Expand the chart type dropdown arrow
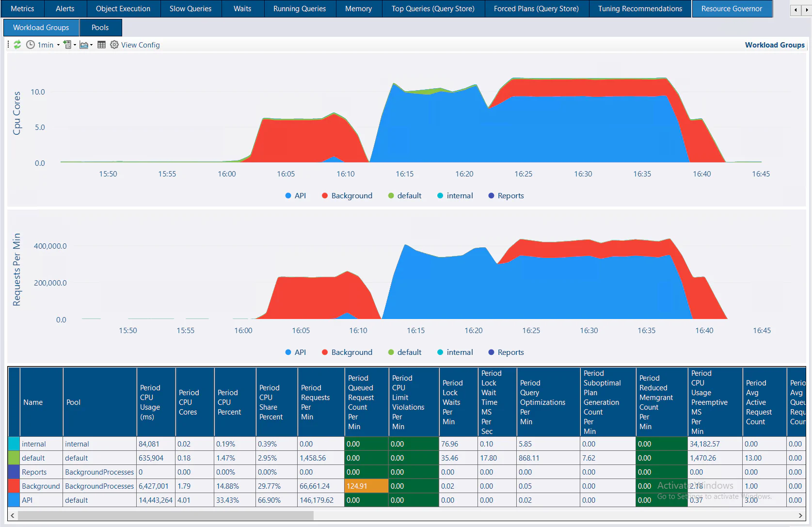The image size is (812, 527). (91, 45)
